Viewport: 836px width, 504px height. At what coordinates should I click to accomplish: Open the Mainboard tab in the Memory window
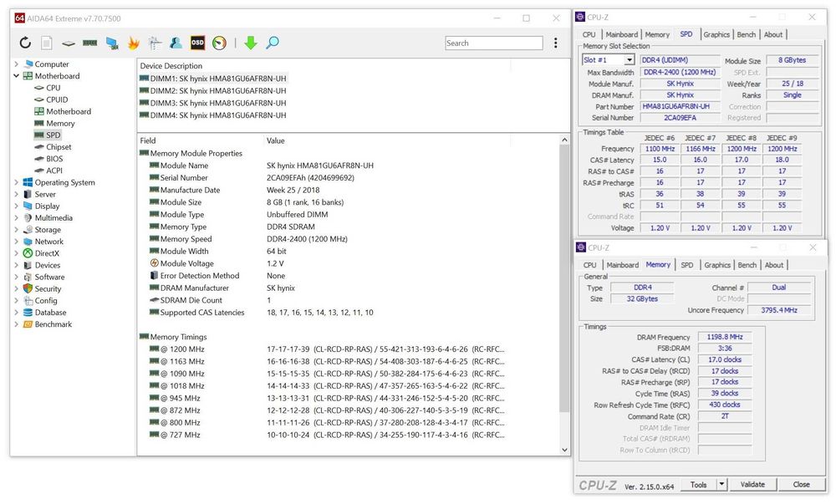[x=623, y=265]
